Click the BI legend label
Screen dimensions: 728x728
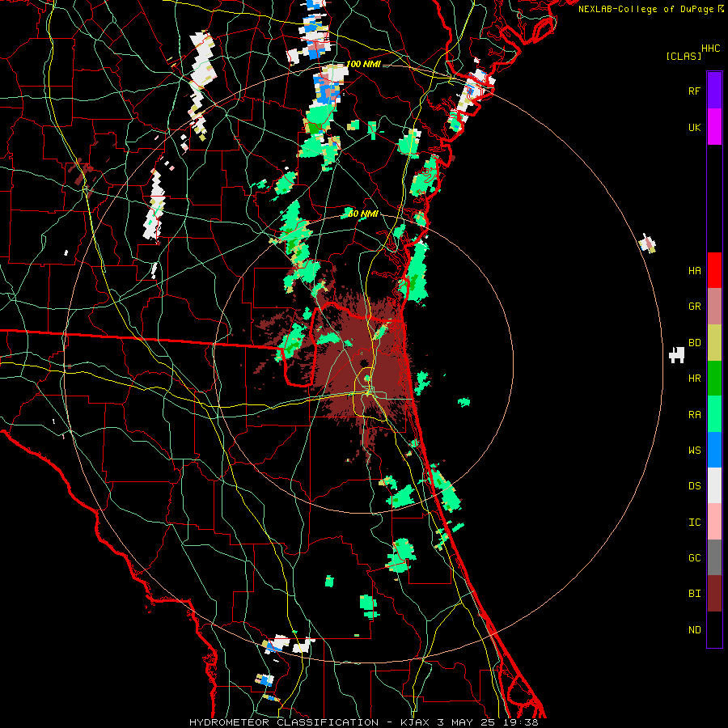694,594
